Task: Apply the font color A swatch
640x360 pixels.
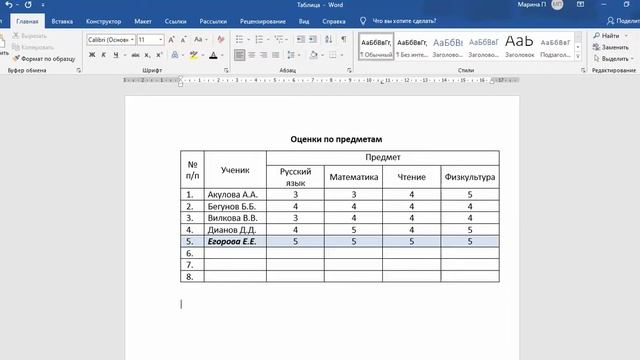Action: pos(213,55)
